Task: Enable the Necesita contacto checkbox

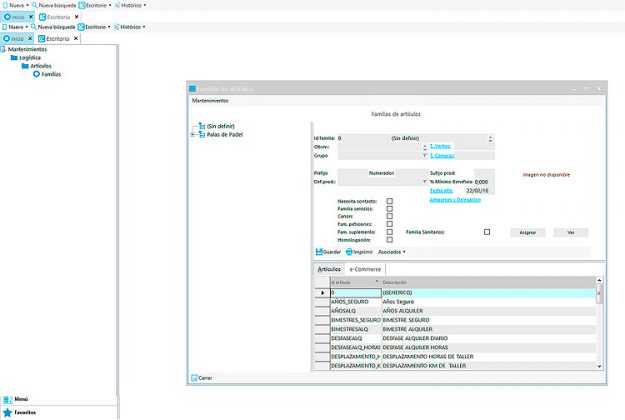Action: click(390, 200)
